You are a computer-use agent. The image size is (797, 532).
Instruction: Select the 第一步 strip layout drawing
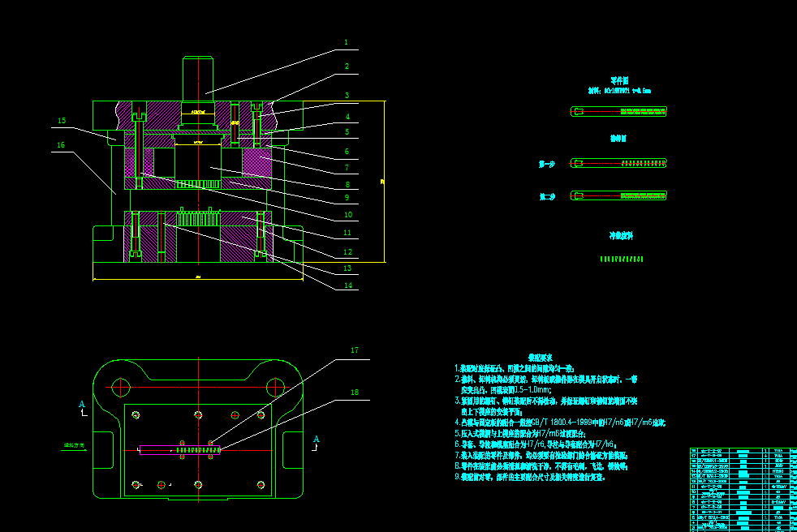pos(618,163)
